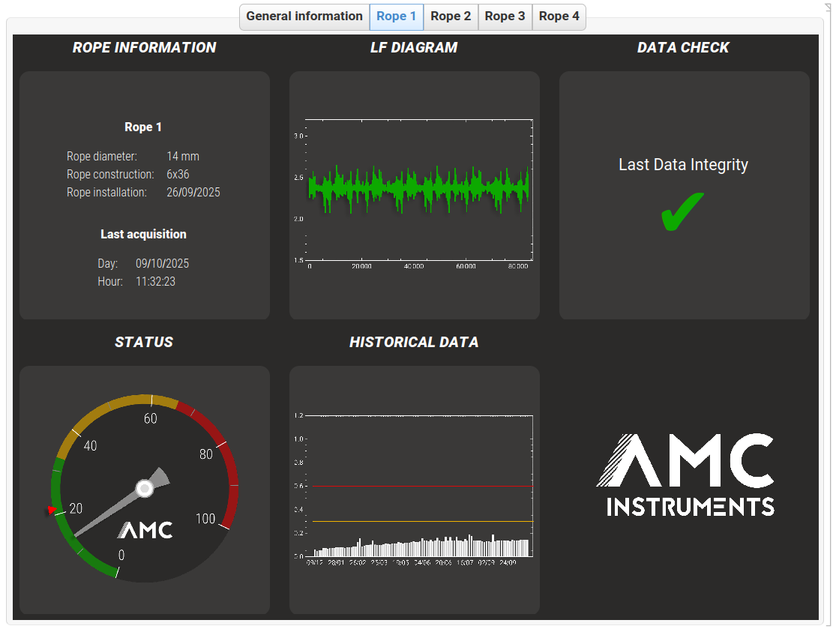Open the General information tab
Screen dimensions: 833x644
point(304,16)
